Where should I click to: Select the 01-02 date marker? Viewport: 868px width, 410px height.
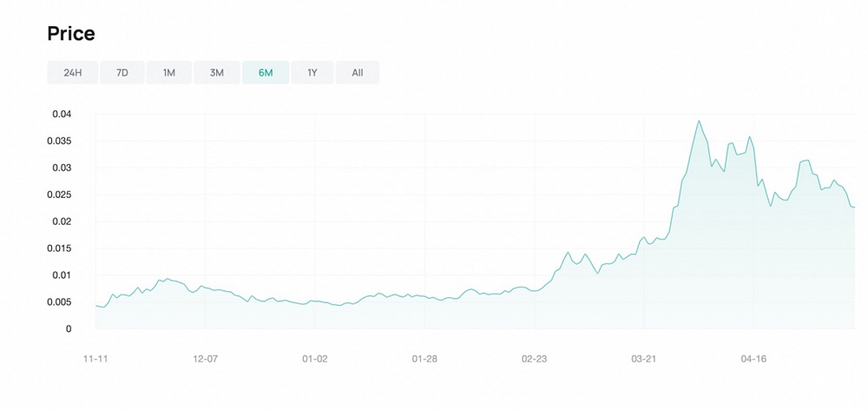pyautogui.click(x=314, y=358)
